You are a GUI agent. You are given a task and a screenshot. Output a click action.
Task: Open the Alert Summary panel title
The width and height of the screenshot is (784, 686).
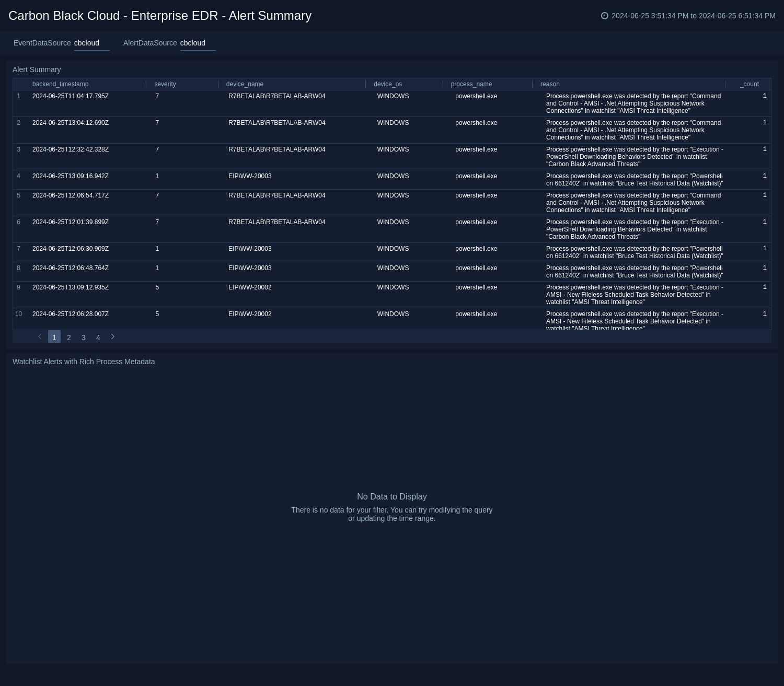[x=37, y=69]
